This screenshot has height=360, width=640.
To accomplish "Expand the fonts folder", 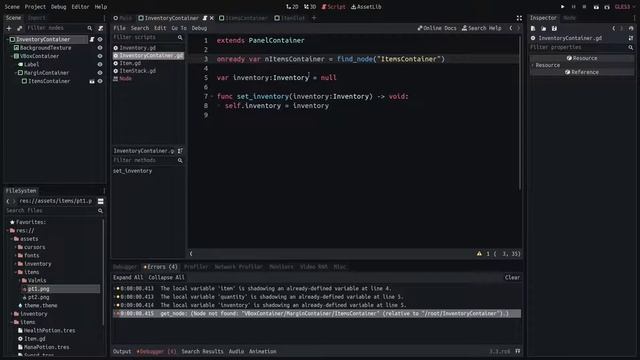I will click(16, 256).
